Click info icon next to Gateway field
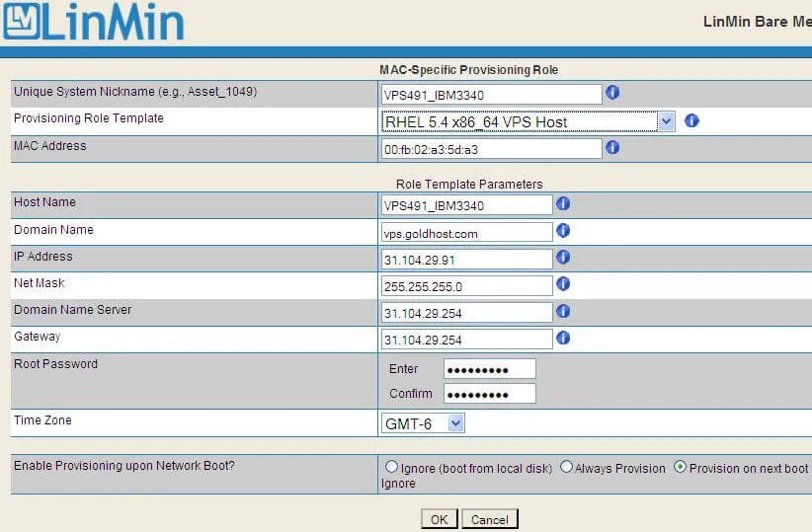Viewport: 812px width, 532px height. point(563,338)
